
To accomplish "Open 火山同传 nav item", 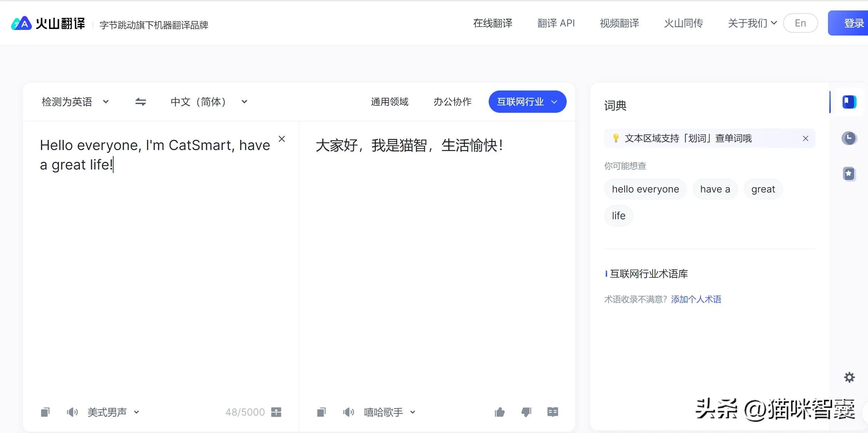I will (x=683, y=23).
